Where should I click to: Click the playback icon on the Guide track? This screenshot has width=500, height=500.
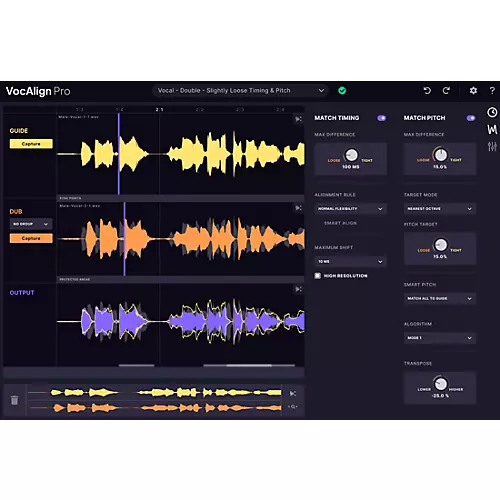298,119
